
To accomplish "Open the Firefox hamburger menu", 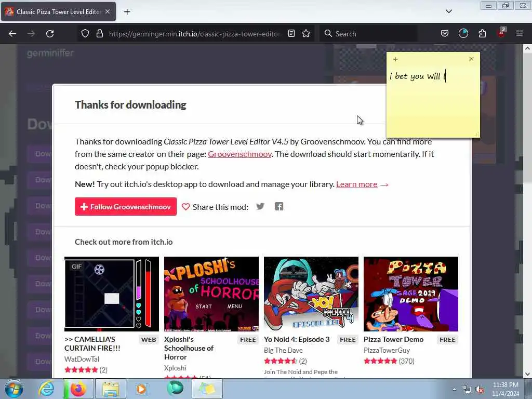I will point(520,34).
